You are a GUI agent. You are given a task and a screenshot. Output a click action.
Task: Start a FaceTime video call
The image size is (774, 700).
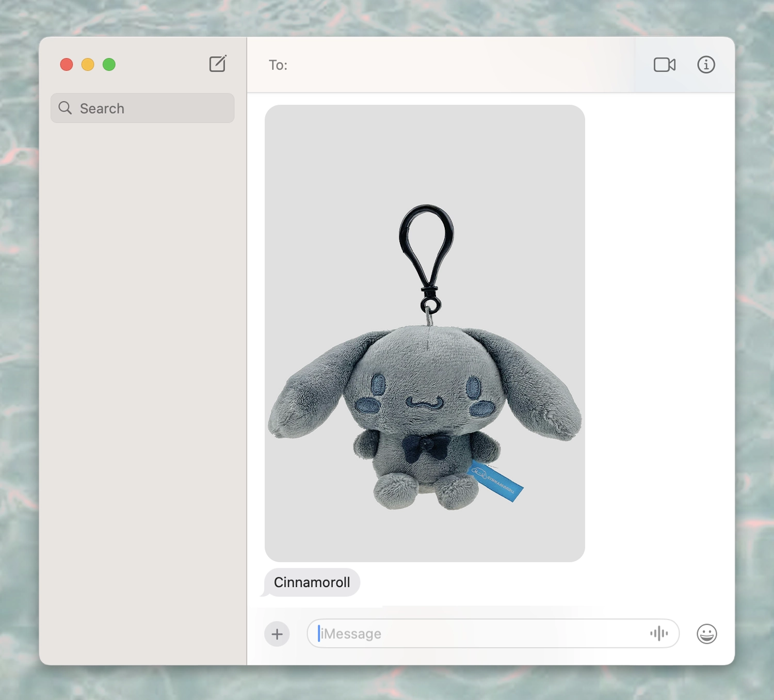point(665,65)
